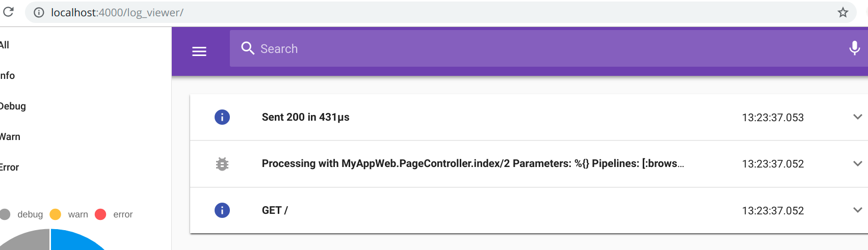Toggle the debug legend series in chart
This screenshot has height=250, width=868.
[23, 214]
